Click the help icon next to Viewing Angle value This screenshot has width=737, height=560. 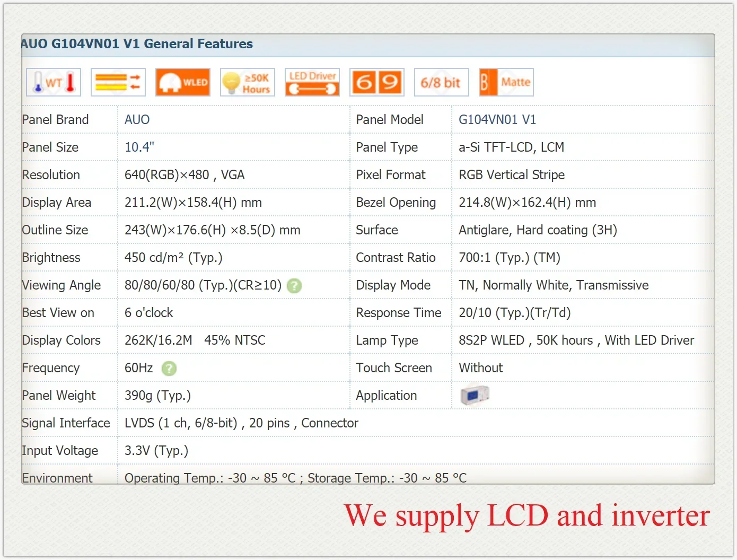point(294,286)
